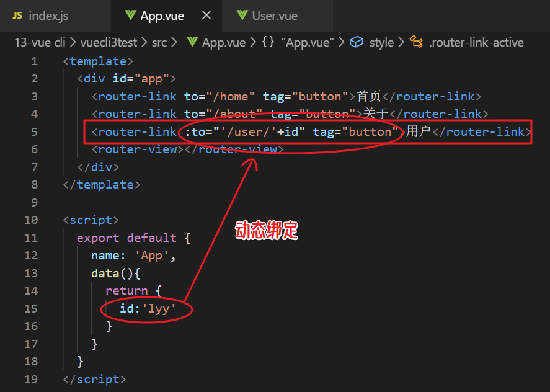Click line number 10 in the gutter
Viewport: 550px width, 392px height.
coord(31,220)
